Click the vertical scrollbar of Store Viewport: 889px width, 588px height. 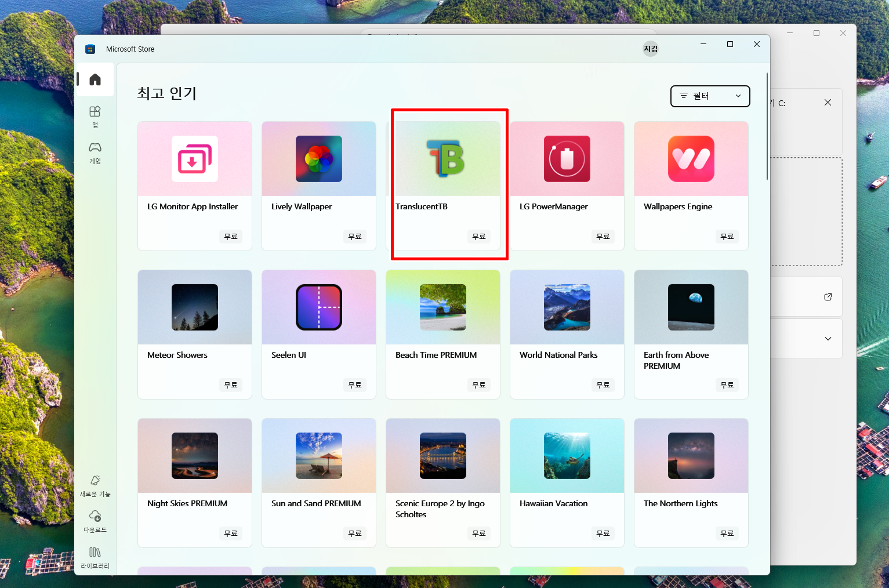click(767, 126)
